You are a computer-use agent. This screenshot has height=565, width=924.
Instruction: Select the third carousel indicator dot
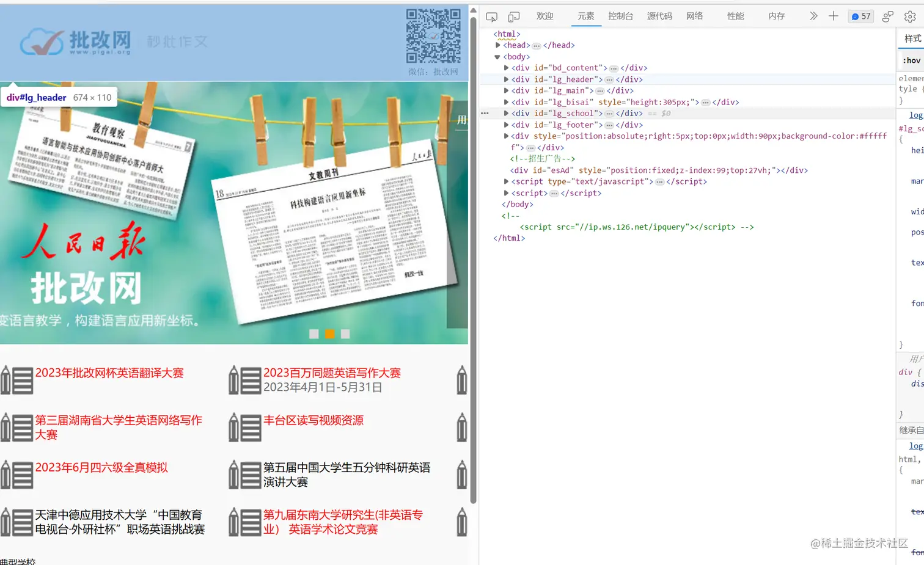(x=345, y=334)
